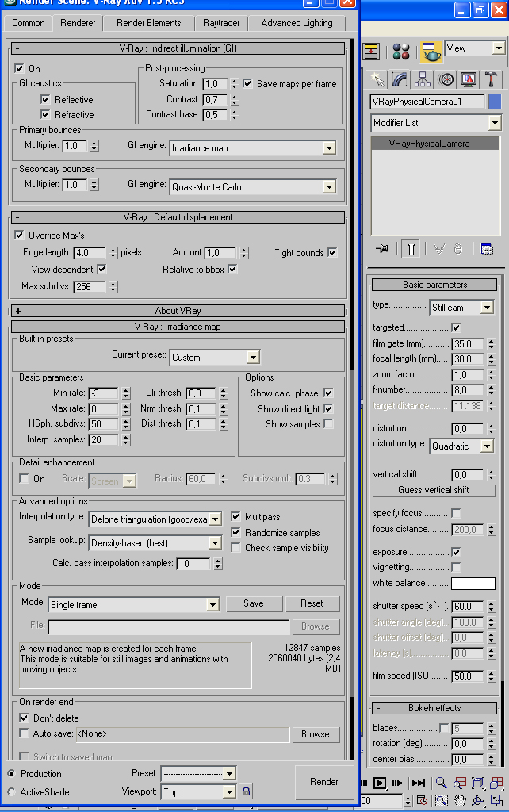Enable Show samples option
The image size is (509, 812).
click(x=328, y=423)
